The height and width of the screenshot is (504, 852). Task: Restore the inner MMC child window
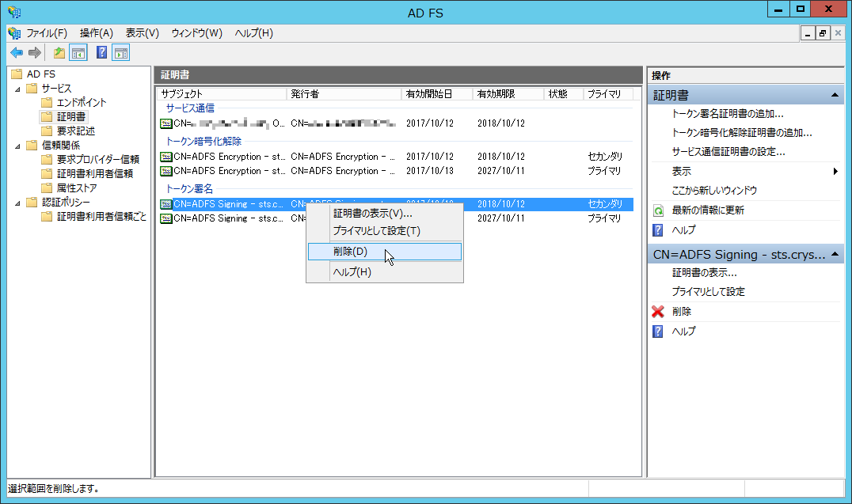pyautogui.click(x=823, y=34)
